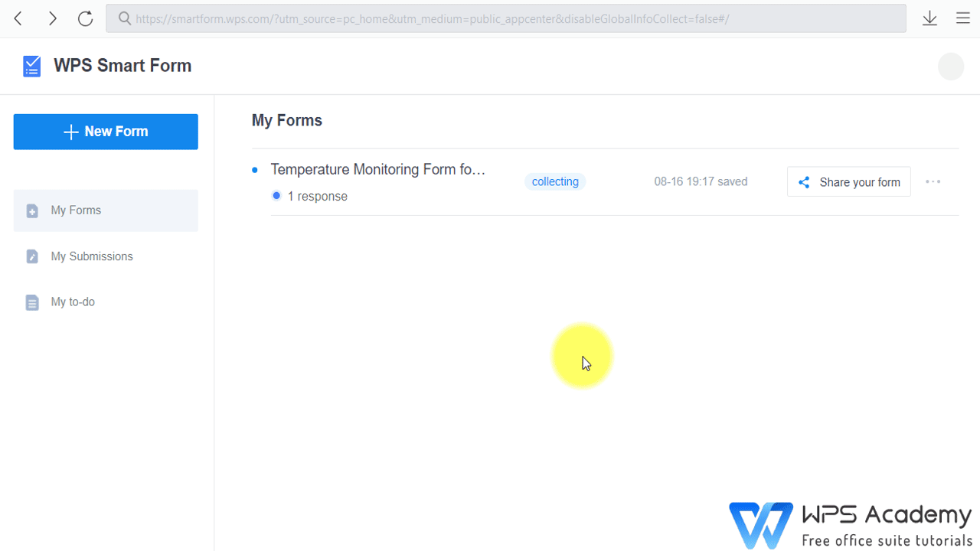Click the My to-do sidebar icon

pos(32,302)
